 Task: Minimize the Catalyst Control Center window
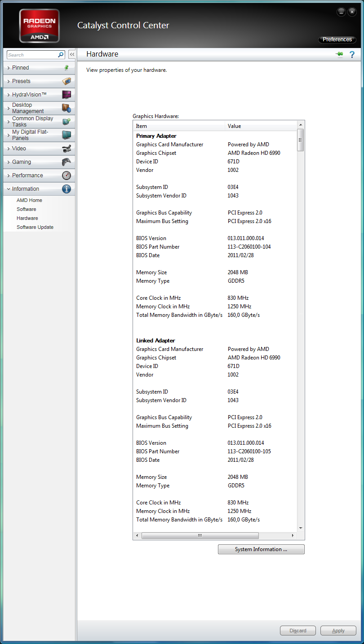tap(342, 11)
